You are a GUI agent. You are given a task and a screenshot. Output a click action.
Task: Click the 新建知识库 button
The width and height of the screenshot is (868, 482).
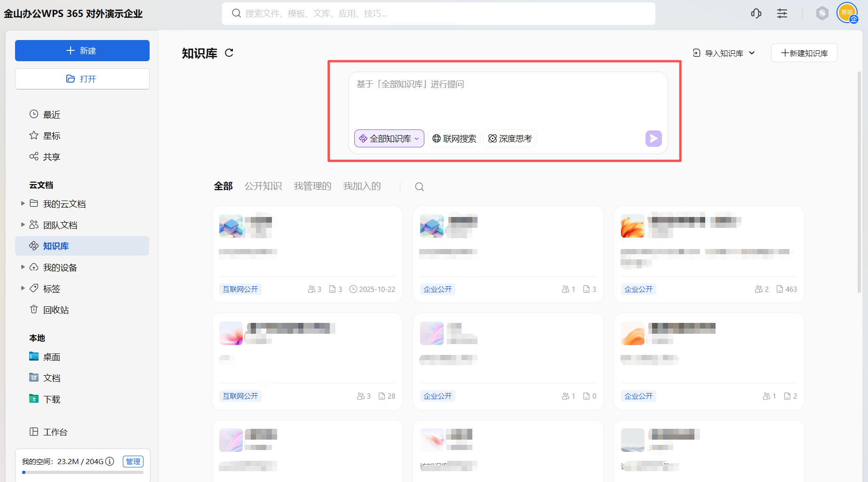click(804, 53)
